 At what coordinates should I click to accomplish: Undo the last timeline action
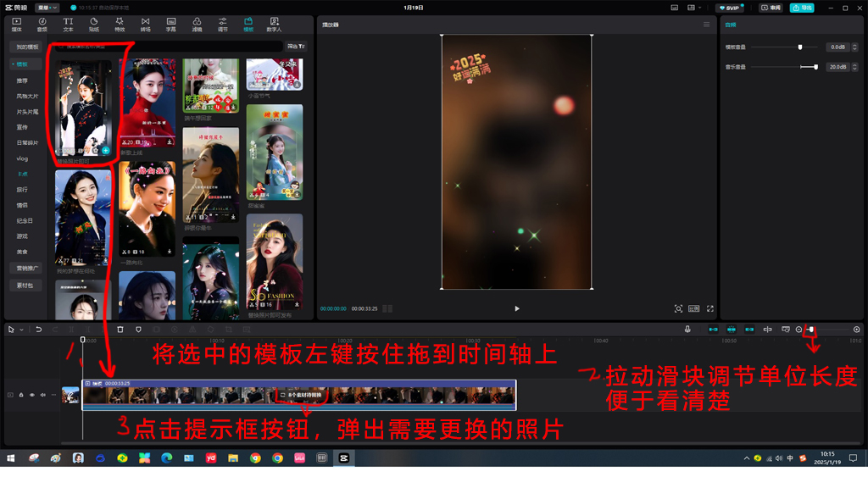click(x=39, y=330)
